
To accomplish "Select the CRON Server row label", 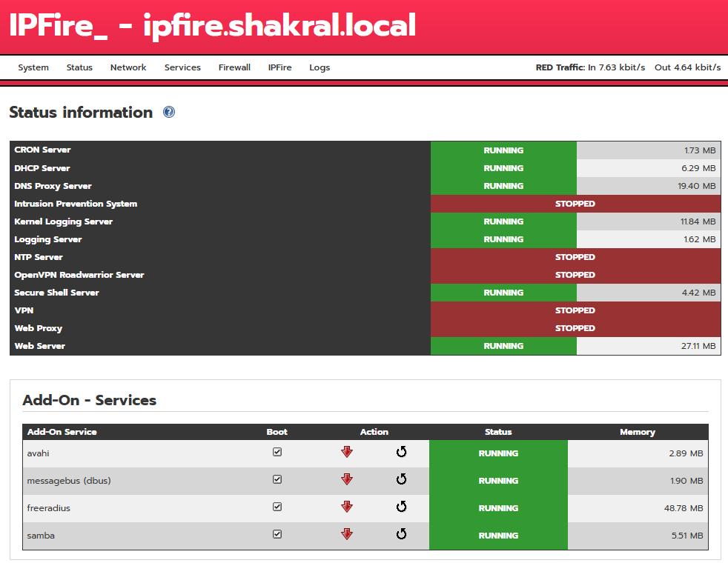I will (x=42, y=150).
